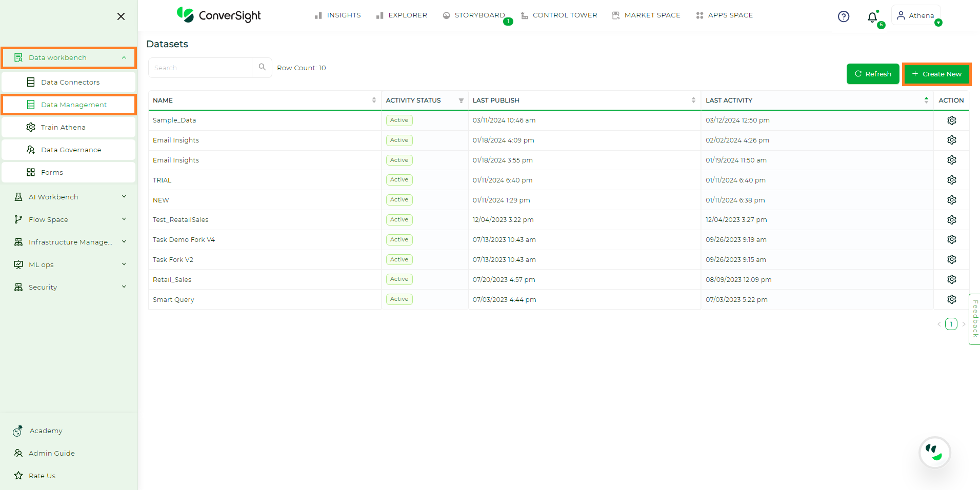Open settings gear for Sample_Data row
Viewport: 980px width, 490px height.
tap(952, 120)
